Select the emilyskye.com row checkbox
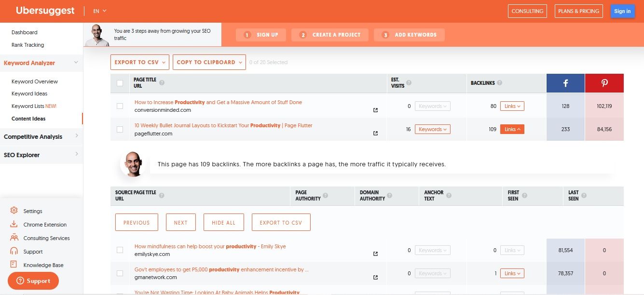This screenshot has width=644, height=295. 120,250
